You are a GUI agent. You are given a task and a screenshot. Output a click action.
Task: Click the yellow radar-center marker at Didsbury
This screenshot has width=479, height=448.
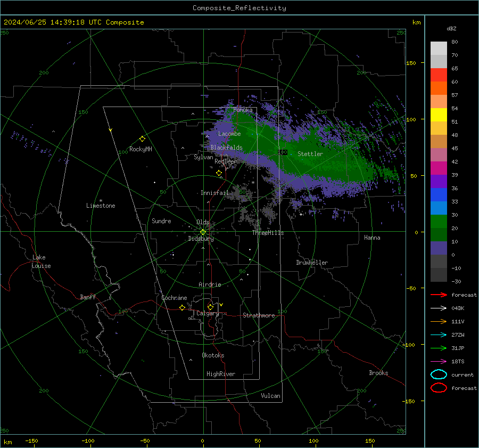[x=203, y=232]
